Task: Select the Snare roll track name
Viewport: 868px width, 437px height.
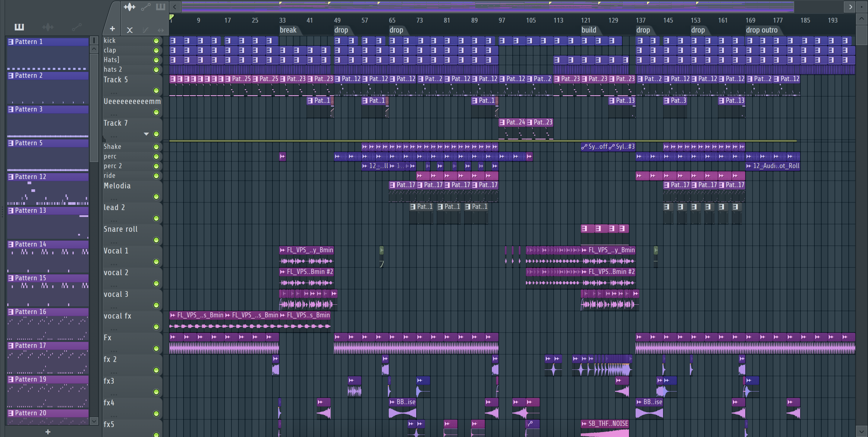Action: click(121, 229)
